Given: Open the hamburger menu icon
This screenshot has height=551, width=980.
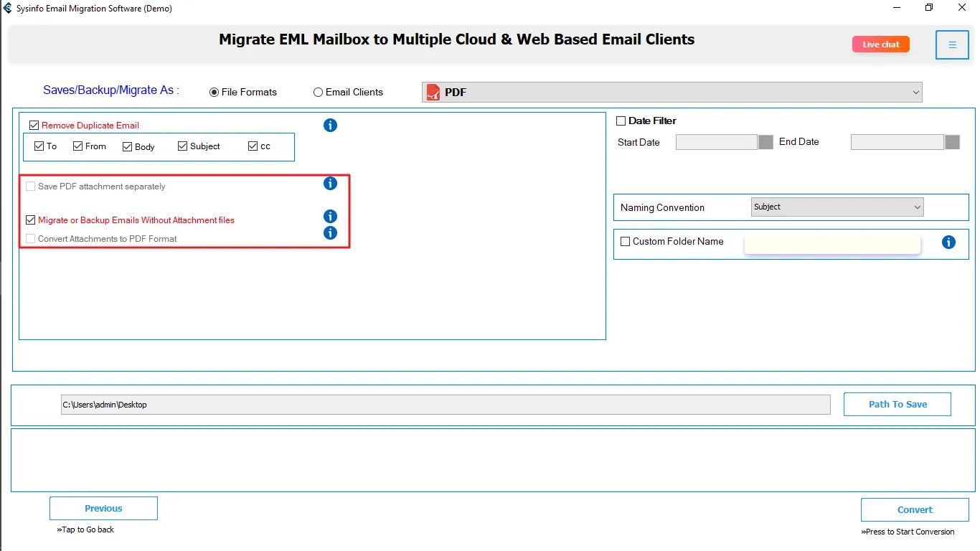Looking at the screenshot, I should [x=952, y=44].
